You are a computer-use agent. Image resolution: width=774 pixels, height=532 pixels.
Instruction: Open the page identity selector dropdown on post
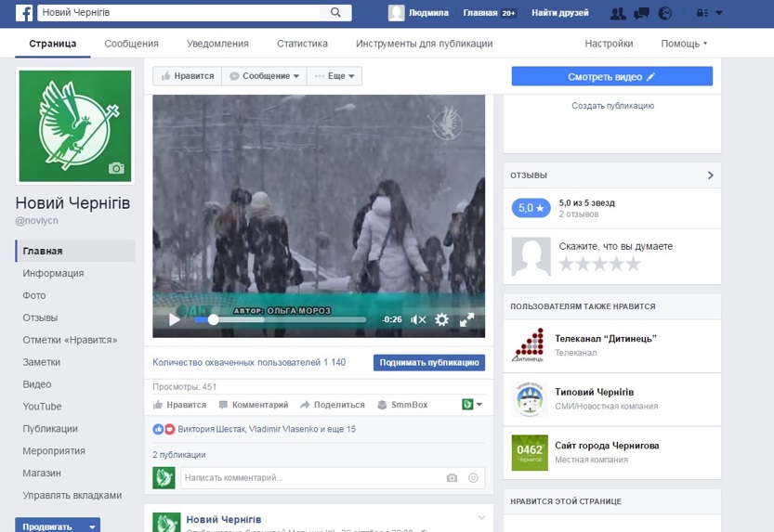click(472, 404)
